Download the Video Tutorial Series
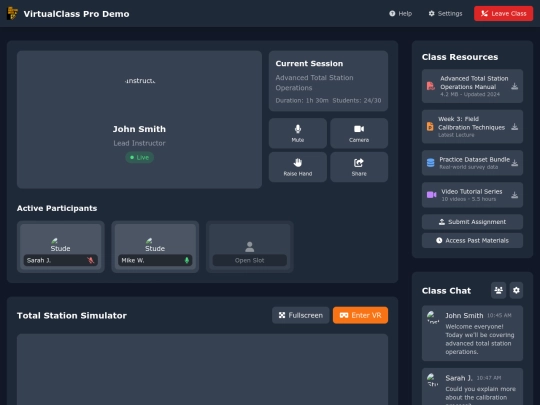Image resolution: width=540 pixels, height=405 pixels. click(x=515, y=195)
